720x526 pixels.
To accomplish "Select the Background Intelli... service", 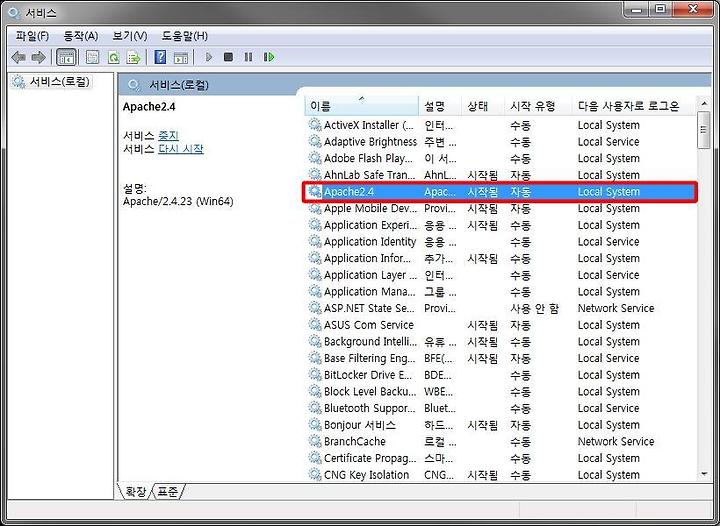I will coord(501,341).
